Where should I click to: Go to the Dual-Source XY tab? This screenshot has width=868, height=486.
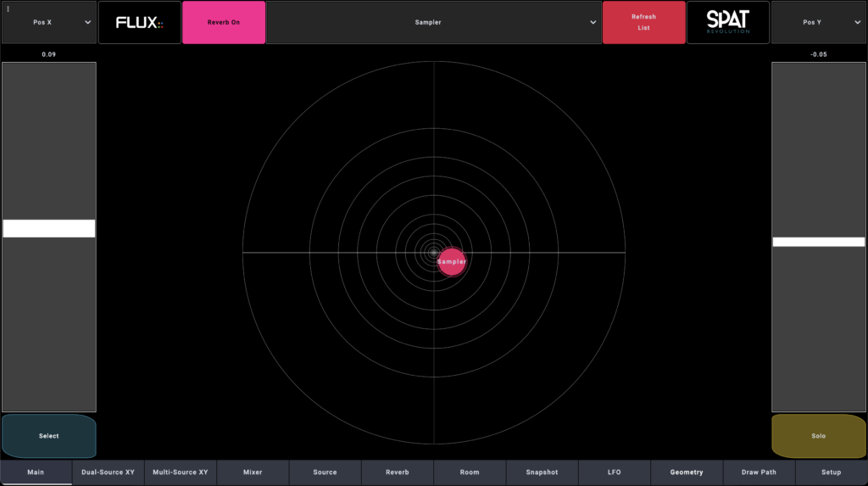[x=108, y=472]
